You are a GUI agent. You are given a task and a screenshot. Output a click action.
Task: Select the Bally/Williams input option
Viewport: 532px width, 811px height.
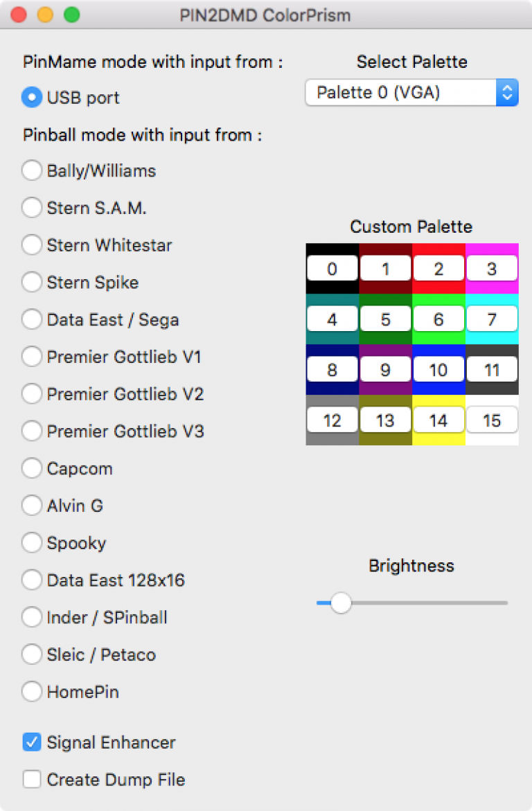(x=32, y=170)
